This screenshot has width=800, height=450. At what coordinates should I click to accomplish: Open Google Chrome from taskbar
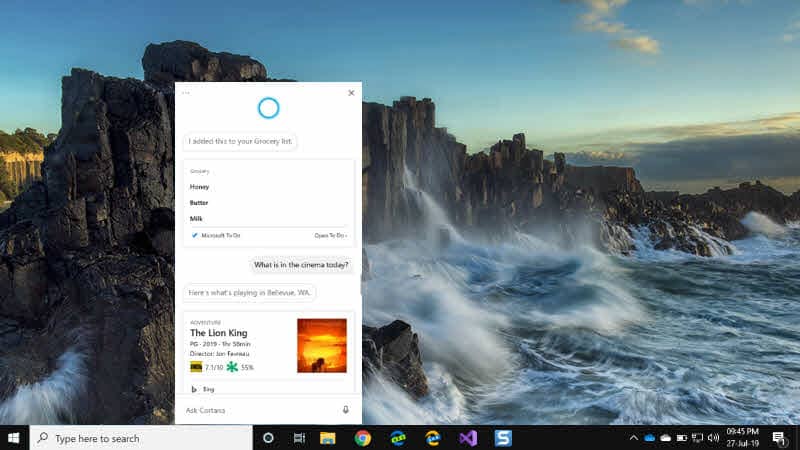(363, 438)
